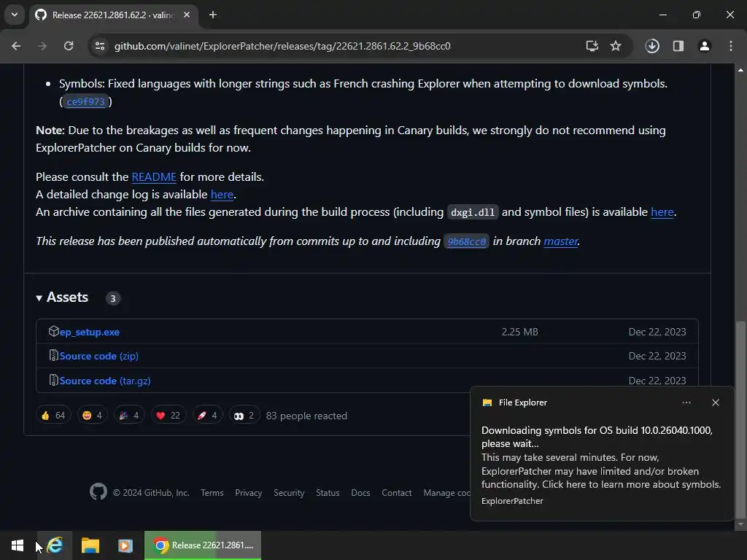This screenshot has width=747, height=560.
Task: Click the Downloading symbols notification message
Action: pyautogui.click(x=597, y=437)
